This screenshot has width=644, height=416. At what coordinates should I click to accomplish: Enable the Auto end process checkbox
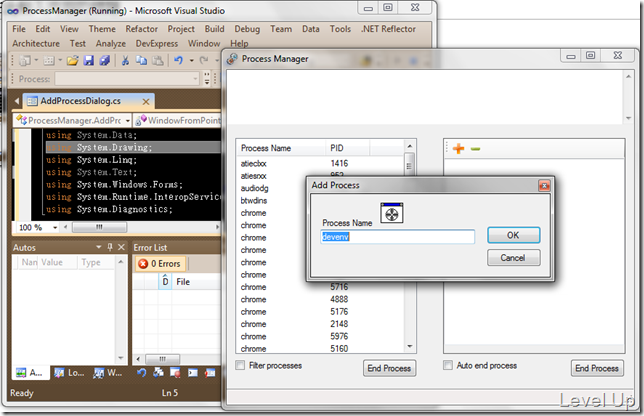[x=448, y=365]
